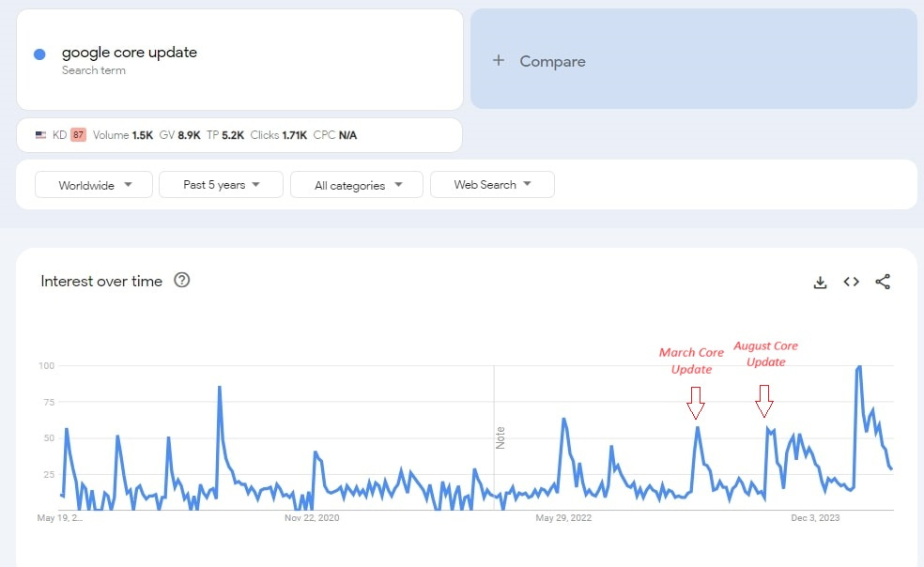Open the embed code icon for the chart
The width and height of the screenshot is (924, 567).
pyautogui.click(x=851, y=282)
